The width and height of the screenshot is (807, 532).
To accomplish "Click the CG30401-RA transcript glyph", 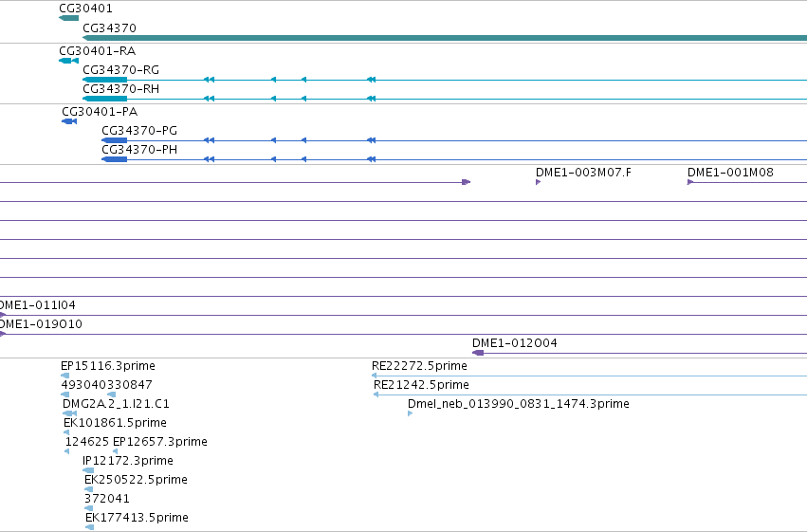I will coord(68,61).
